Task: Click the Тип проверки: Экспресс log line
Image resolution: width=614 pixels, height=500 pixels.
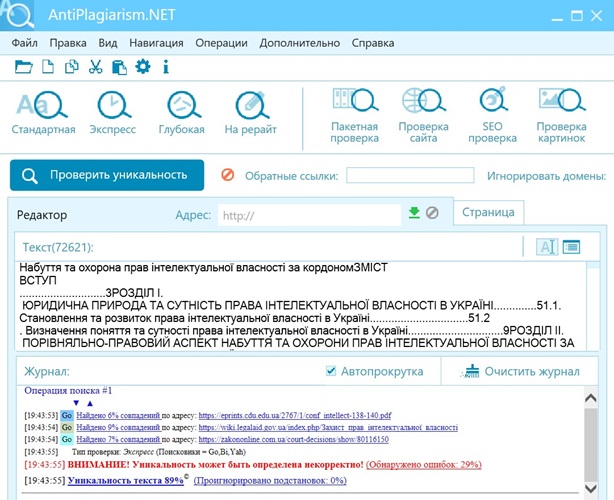Action: pyautogui.click(x=159, y=452)
